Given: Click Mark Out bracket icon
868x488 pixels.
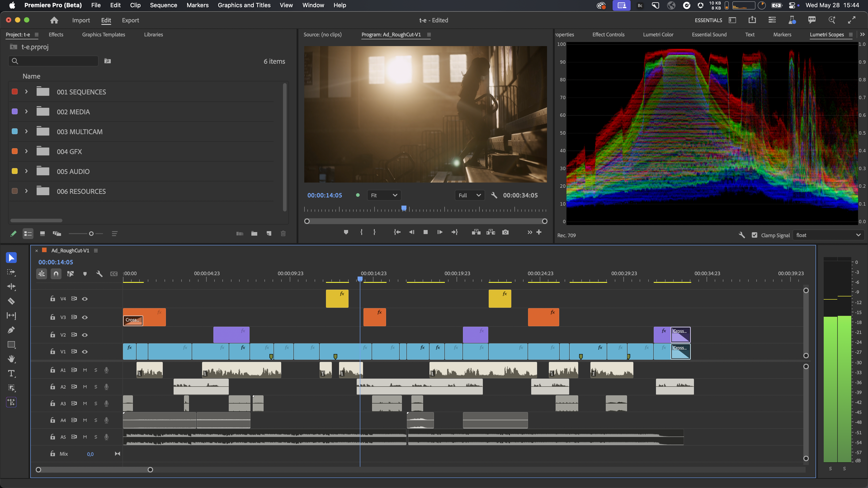Looking at the screenshot, I should (x=374, y=232).
